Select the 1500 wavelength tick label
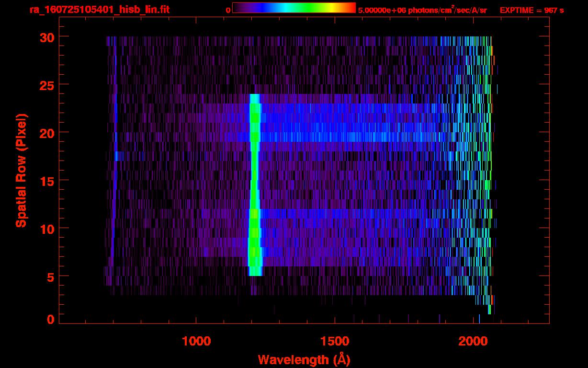Image resolution: width=588 pixels, height=368 pixels. 334,341
